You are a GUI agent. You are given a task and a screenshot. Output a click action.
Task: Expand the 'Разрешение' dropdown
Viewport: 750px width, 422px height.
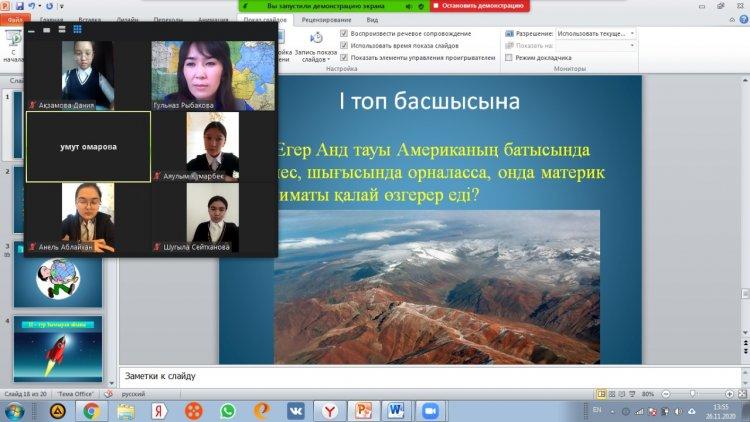[x=632, y=33]
